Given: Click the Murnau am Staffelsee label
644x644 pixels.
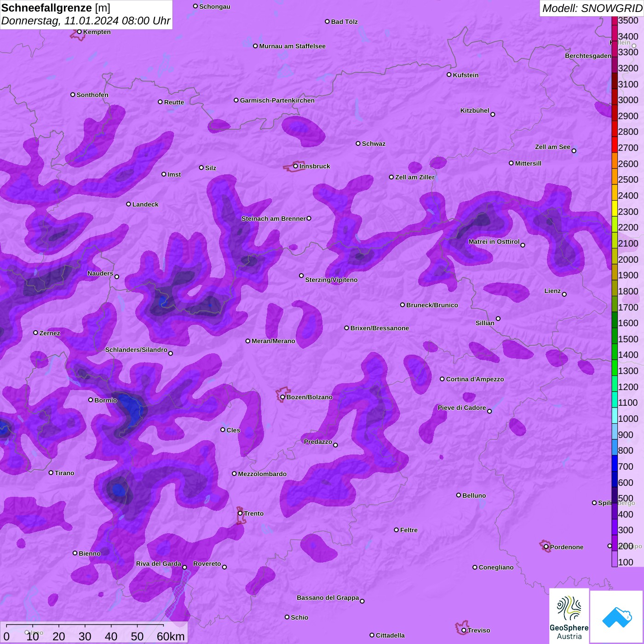Looking at the screenshot, I should click(x=293, y=46).
